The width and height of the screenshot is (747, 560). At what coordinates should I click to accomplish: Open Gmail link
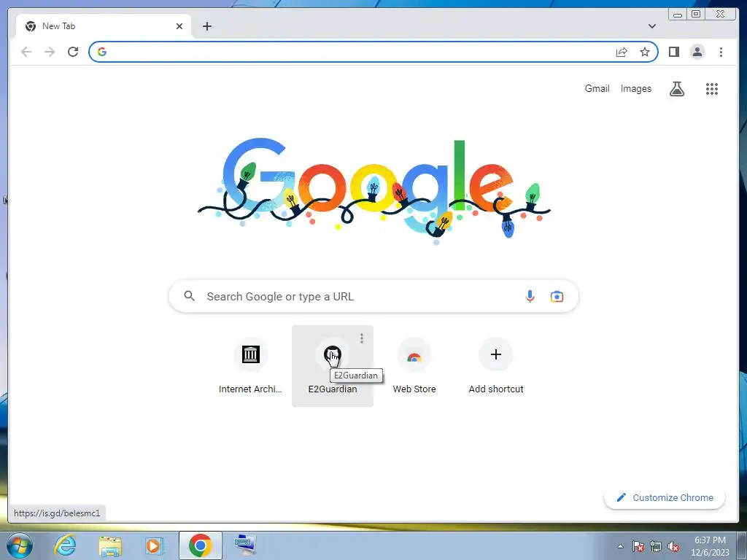click(x=597, y=88)
